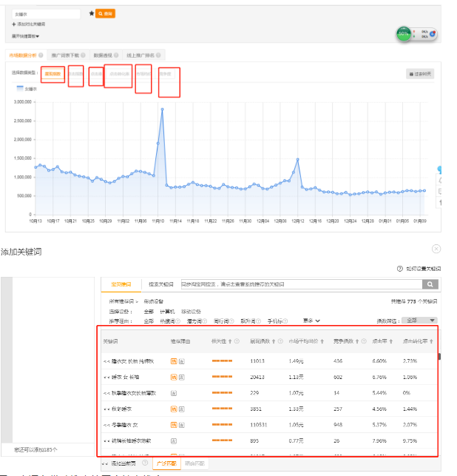The width and height of the screenshot is (457, 476).
Task: Add keyword in row with 11013 index
Action: click(x=106, y=361)
